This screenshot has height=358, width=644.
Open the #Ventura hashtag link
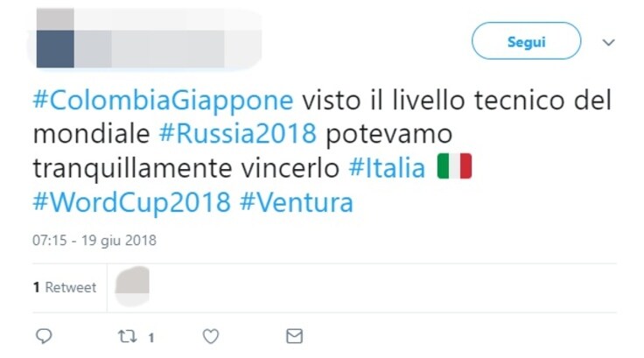pos(297,202)
